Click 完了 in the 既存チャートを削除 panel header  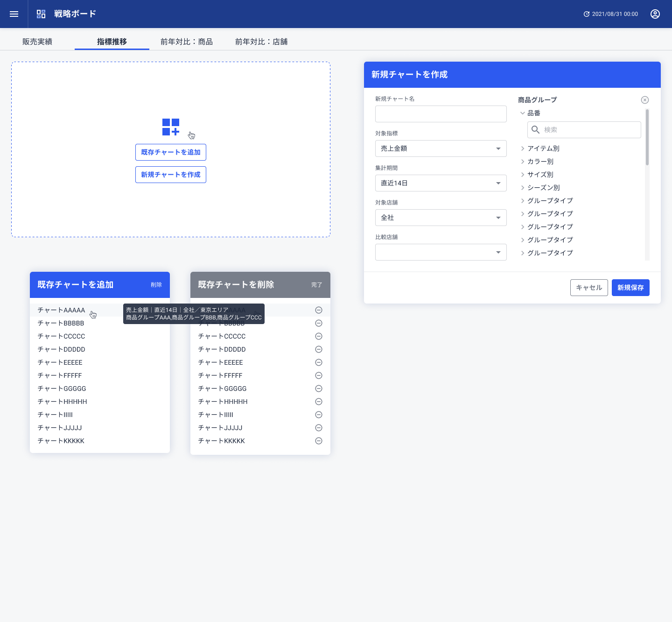point(317,285)
